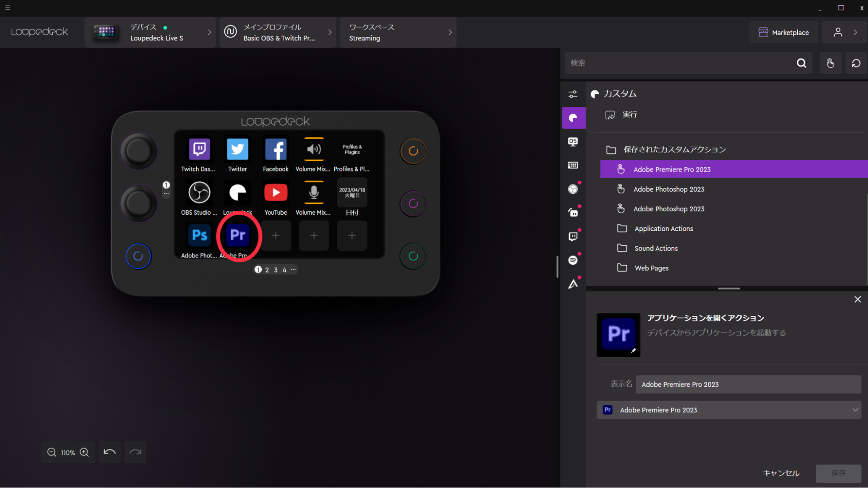Click the search magnifier icon
Viewport: 868px width, 488px height.
(x=802, y=63)
